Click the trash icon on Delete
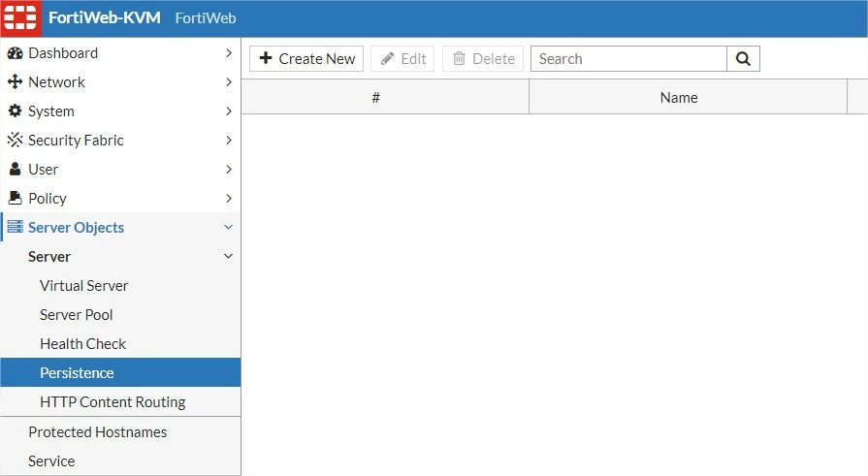 pyautogui.click(x=459, y=58)
